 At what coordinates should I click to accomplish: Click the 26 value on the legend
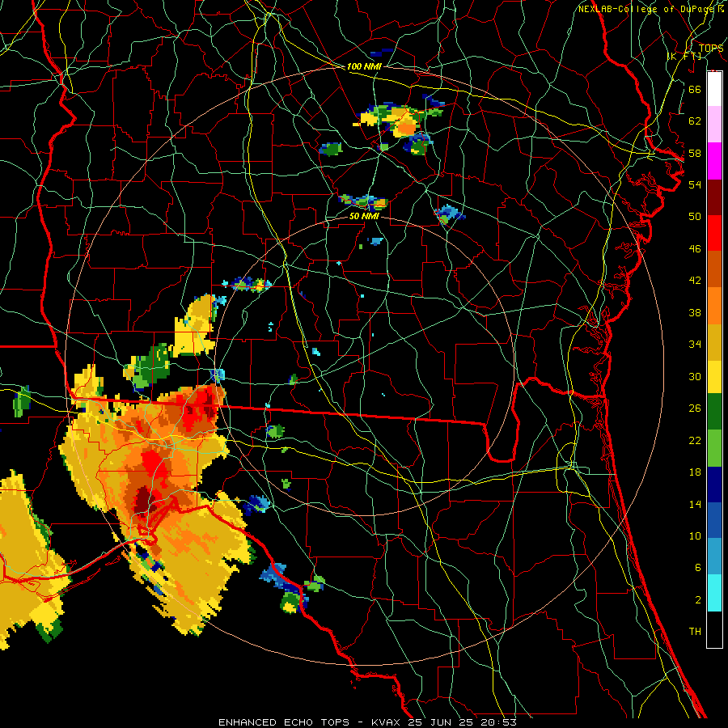695,408
